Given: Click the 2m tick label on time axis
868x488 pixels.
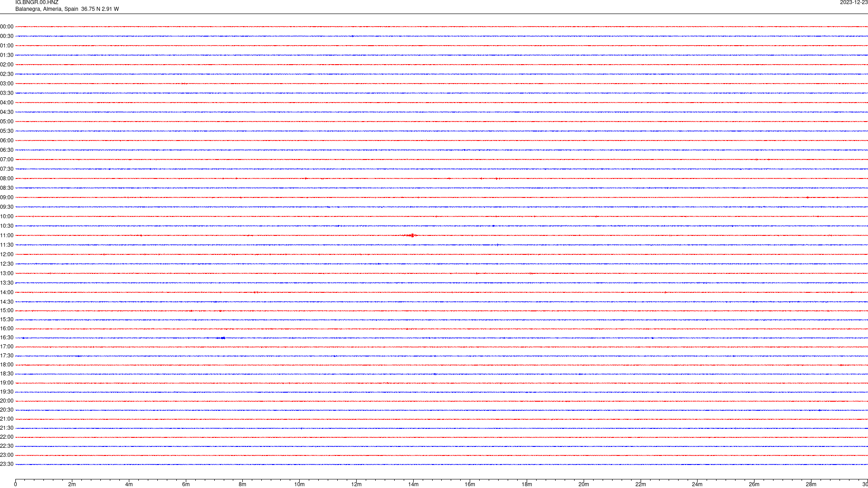Looking at the screenshot, I should coord(72,484).
